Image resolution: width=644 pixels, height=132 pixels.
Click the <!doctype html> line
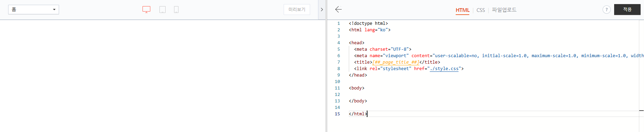[368, 23]
